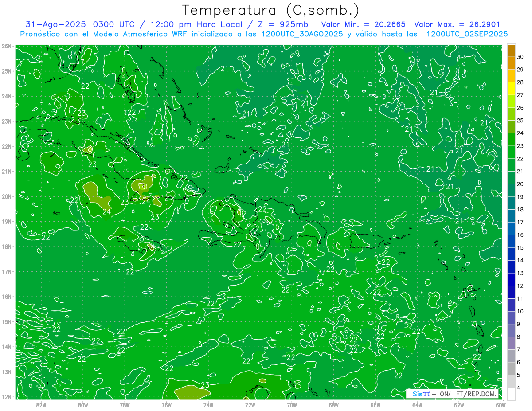This screenshot has width=532, height=411.
Task: Click the colorbar scale number '28'
Action: 520,82
